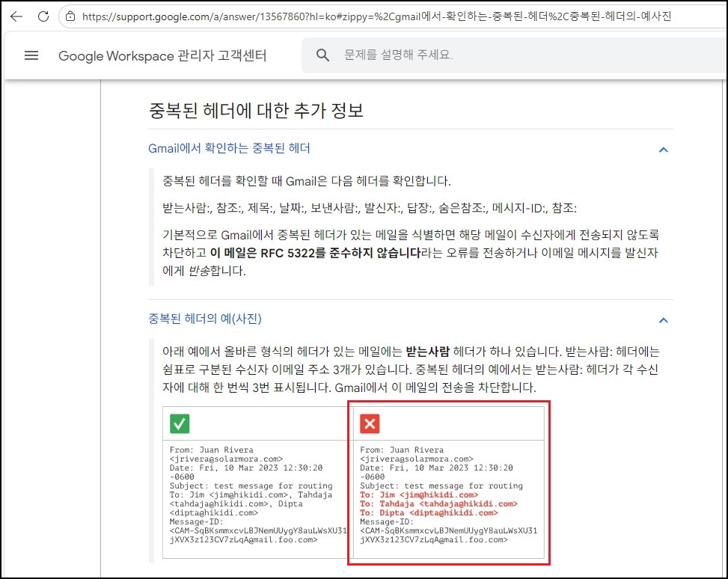Click red text To: Dipta <dipta@hikidi.com>
Image resolution: width=728 pixels, height=579 pixels.
[x=429, y=512]
